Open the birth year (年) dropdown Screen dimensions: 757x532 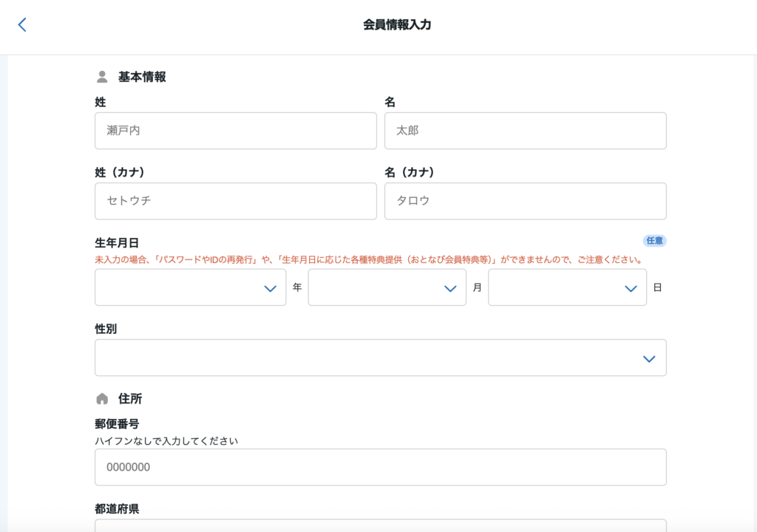tap(190, 287)
